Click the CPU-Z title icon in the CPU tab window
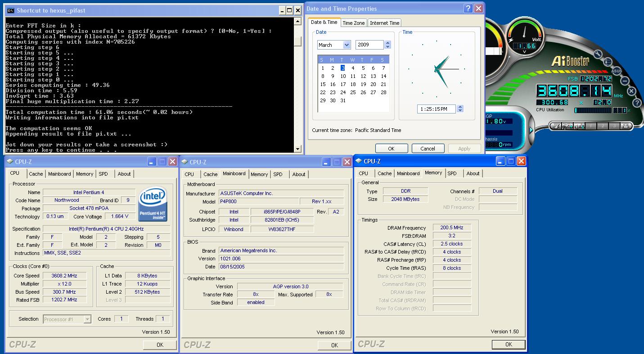 coord(10,162)
